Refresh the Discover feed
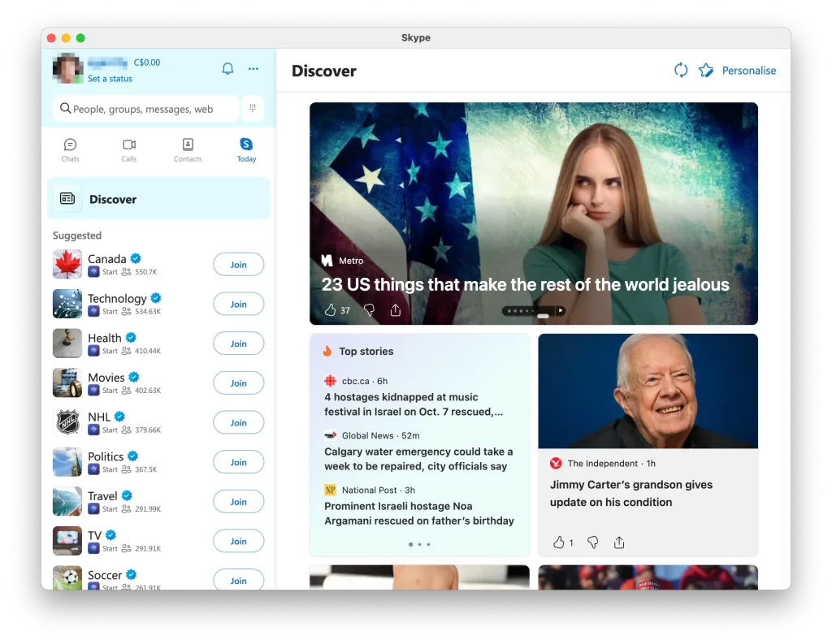The image size is (832, 644). [x=681, y=70]
